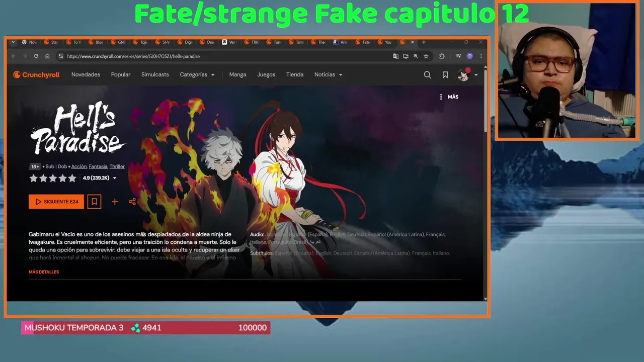Click the zoom magnifier icon in address bar
The image size is (644, 362).
416,56
